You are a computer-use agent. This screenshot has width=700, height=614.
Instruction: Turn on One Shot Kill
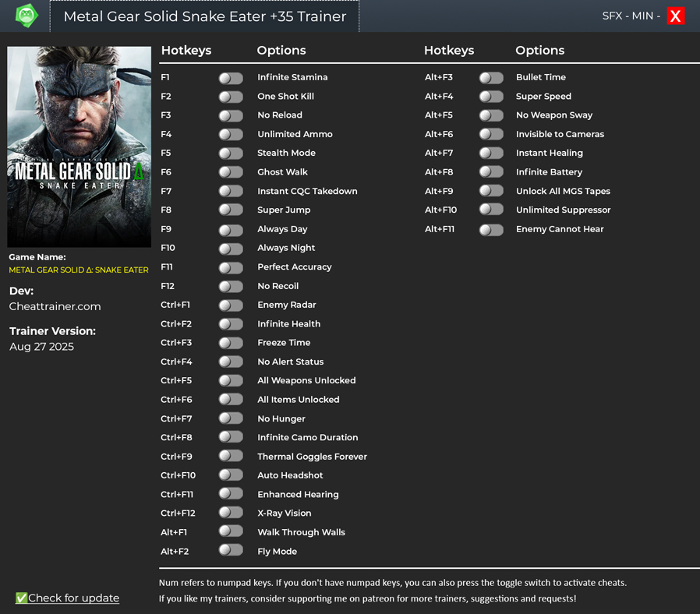pyautogui.click(x=231, y=97)
